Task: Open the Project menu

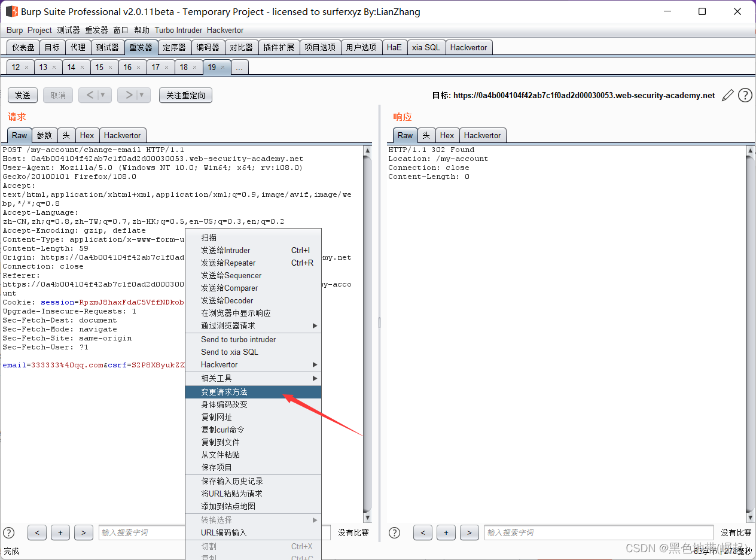Action: point(40,31)
